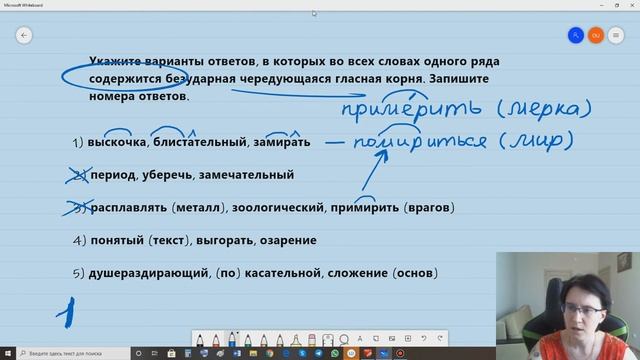Image resolution: width=640 pixels, height=360 pixels.
Task: Select the blue pen tool
Action: pyautogui.click(x=232, y=339)
